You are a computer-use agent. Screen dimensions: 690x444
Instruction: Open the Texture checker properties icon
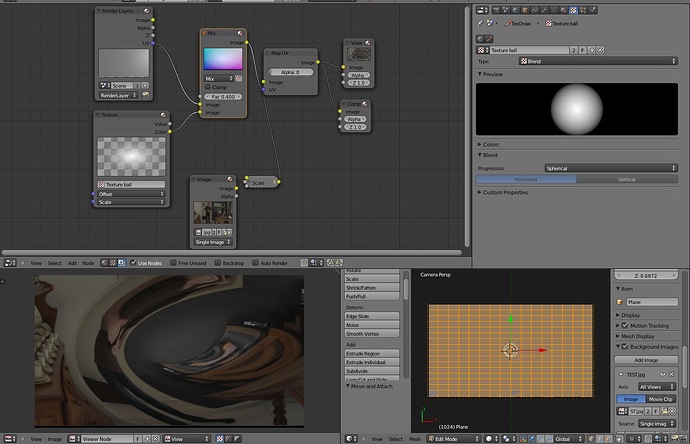click(x=573, y=10)
